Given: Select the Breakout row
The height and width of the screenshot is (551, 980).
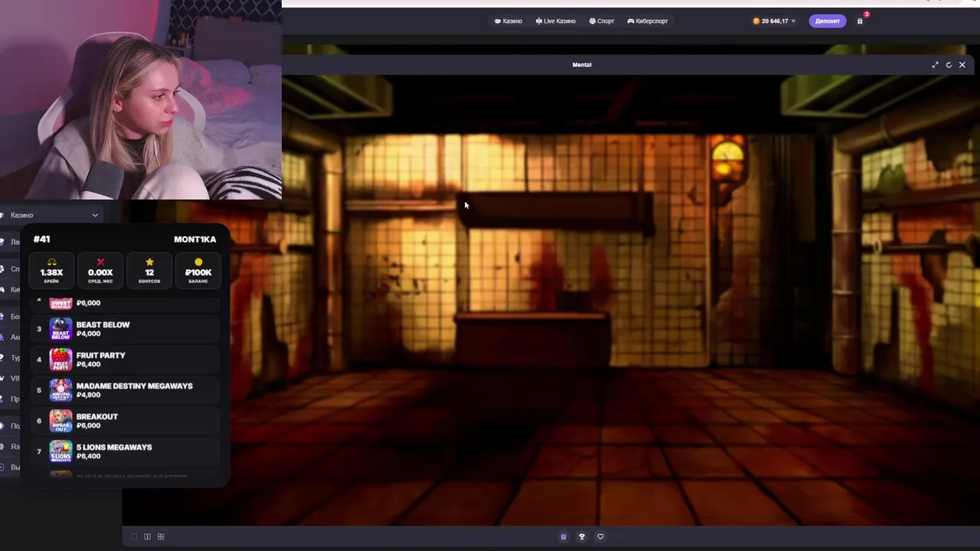Looking at the screenshot, I should [x=126, y=421].
